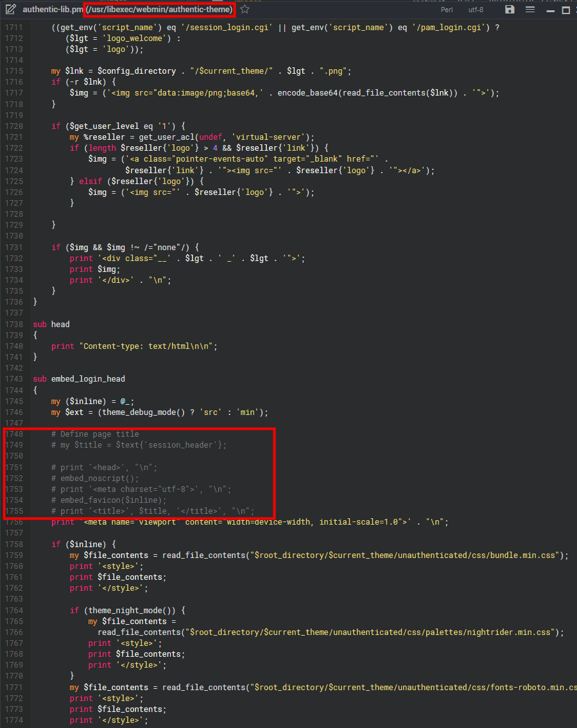Click line number 1774 in the gutter

click(x=14, y=720)
